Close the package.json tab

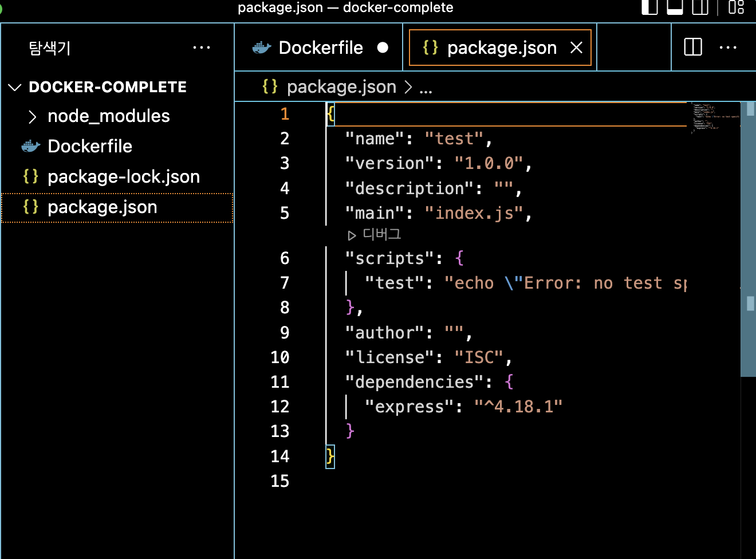coord(577,48)
